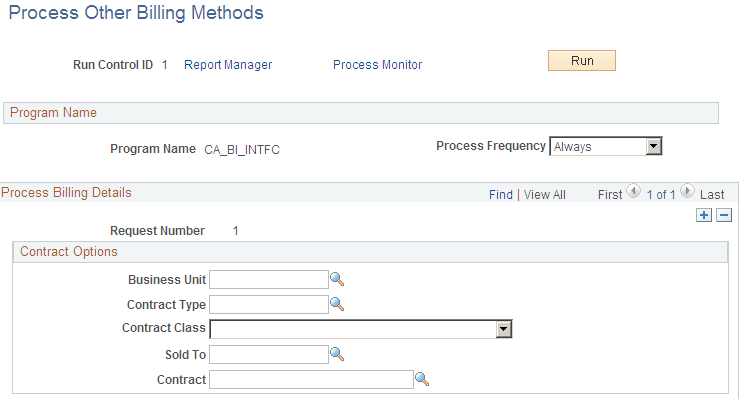Click the Run Control ID label
The width and height of the screenshot is (741, 399).
pyautogui.click(x=113, y=65)
